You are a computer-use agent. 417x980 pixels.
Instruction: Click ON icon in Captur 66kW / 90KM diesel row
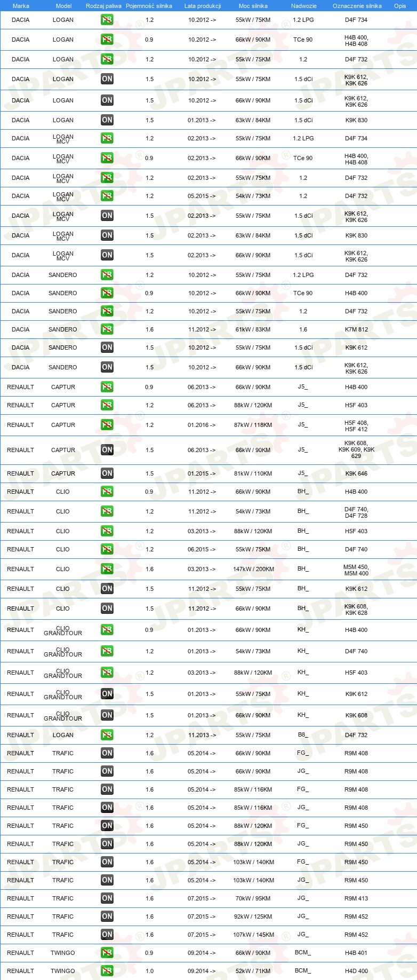coord(107,450)
